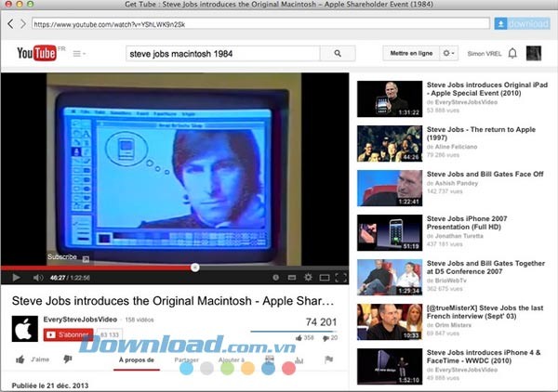
Task: Click the blue download button
Action: click(522, 24)
